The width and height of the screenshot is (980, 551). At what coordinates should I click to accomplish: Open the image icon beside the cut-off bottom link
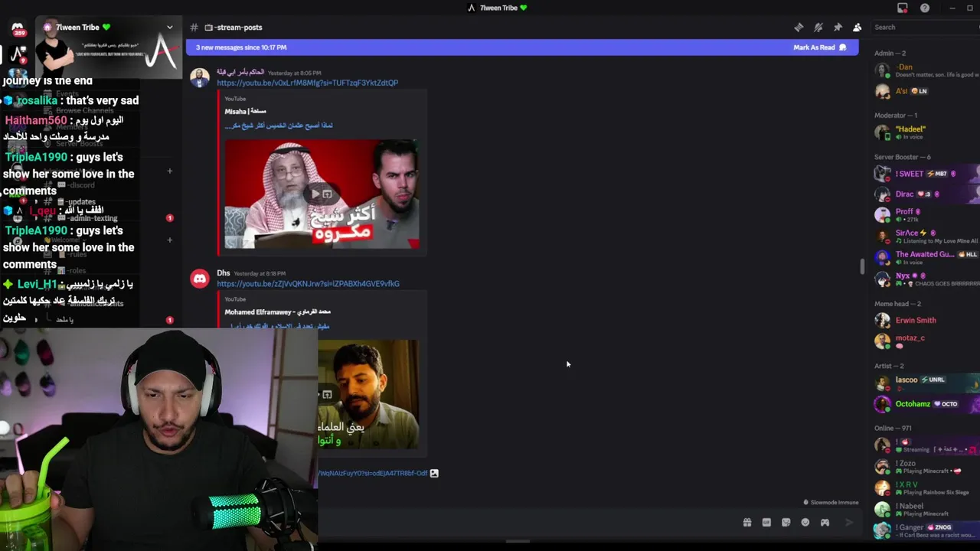(x=434, y=474)
